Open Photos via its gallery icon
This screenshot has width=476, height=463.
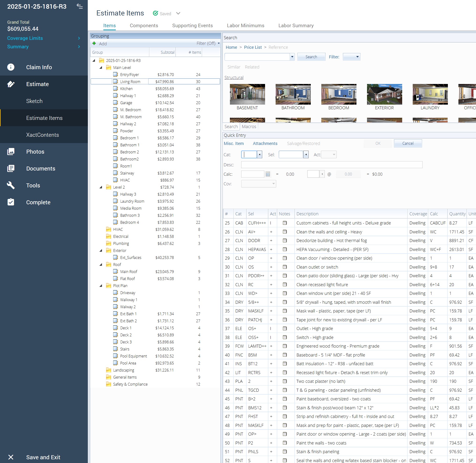(11, 152)
